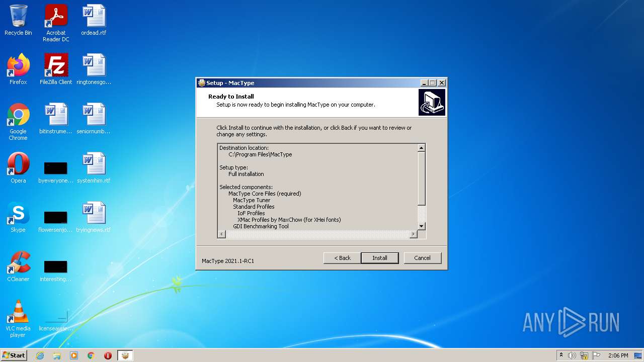Click the vertical scrollbar thumb in summary
The image size is (644, 362).
coord(422,178)
